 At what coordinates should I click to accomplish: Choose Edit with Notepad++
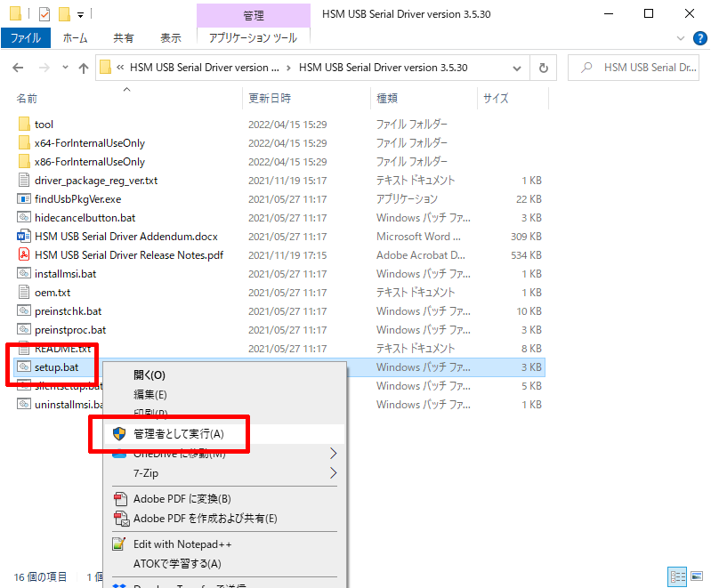[x=225, y=544]
